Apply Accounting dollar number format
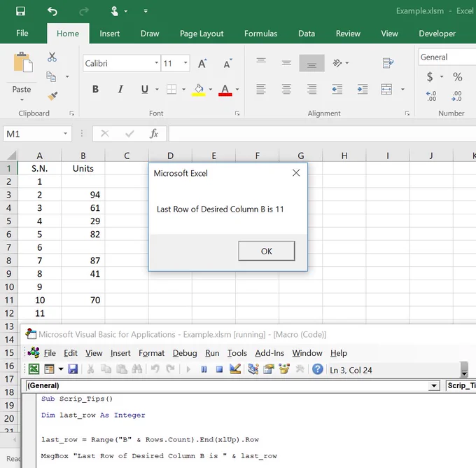476x468 pixels. tap(430, 76)
